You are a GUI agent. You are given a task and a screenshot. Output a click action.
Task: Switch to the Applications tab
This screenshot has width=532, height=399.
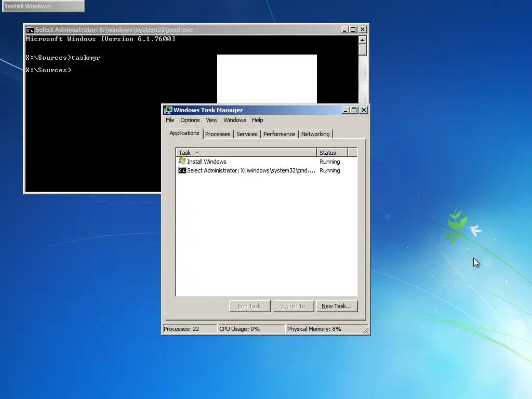point(184,133)
